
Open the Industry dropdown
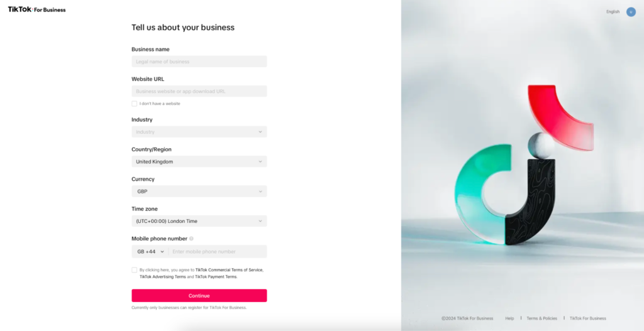click(199, 132)
